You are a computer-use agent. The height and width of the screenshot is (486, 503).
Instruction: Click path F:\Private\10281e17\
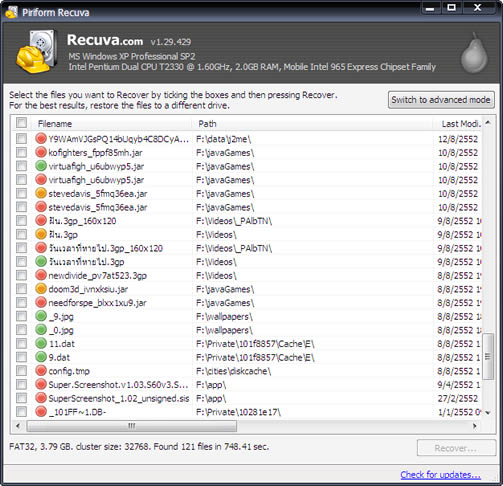coord(238,412)
